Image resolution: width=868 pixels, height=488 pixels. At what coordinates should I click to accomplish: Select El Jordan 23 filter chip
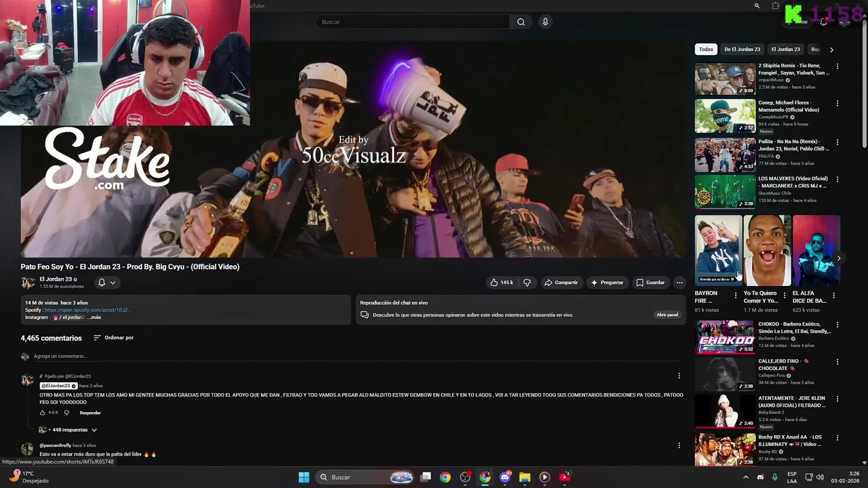[x=785, y=49]
